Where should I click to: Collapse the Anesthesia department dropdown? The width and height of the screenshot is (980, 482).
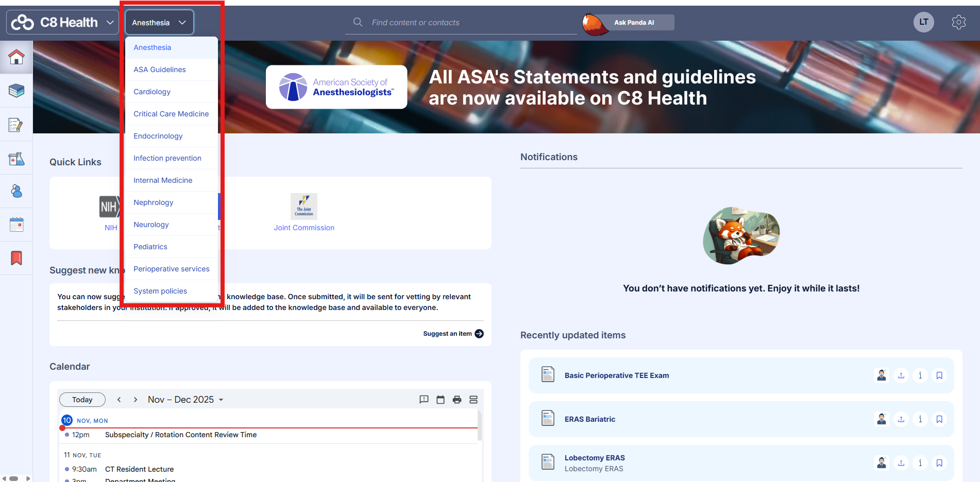coord(159,23)
